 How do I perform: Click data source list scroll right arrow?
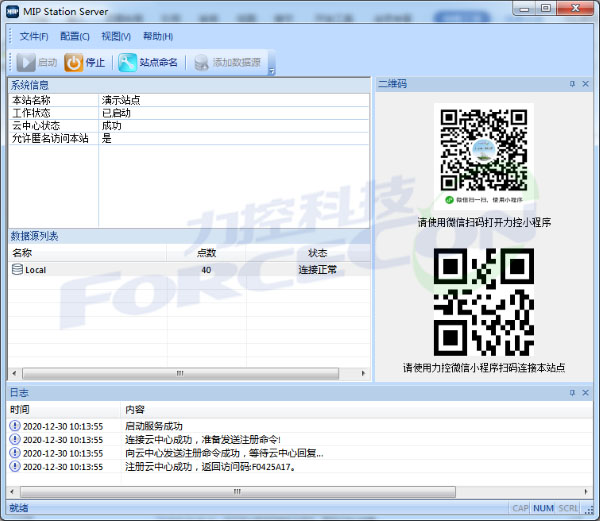point(363,373)
